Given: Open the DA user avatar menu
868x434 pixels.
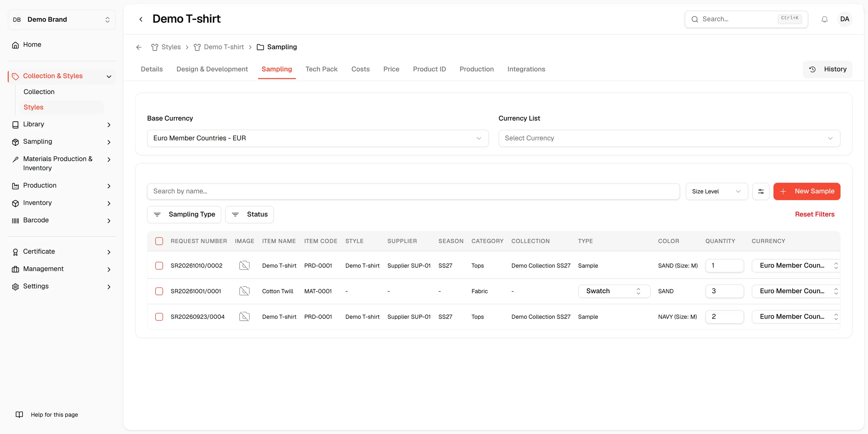Looking at the screenshot, I should [844, 19].
